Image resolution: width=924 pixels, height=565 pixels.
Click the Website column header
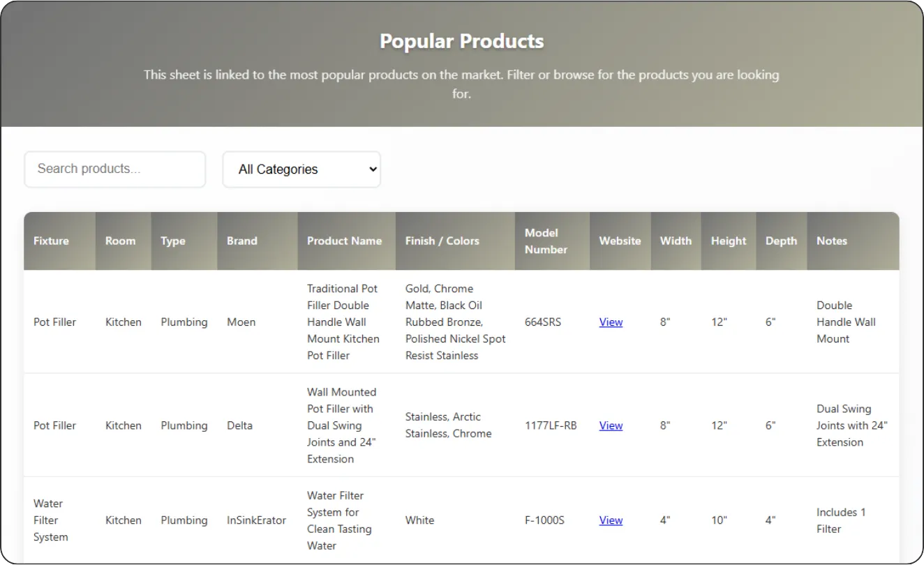click(620, 241)
